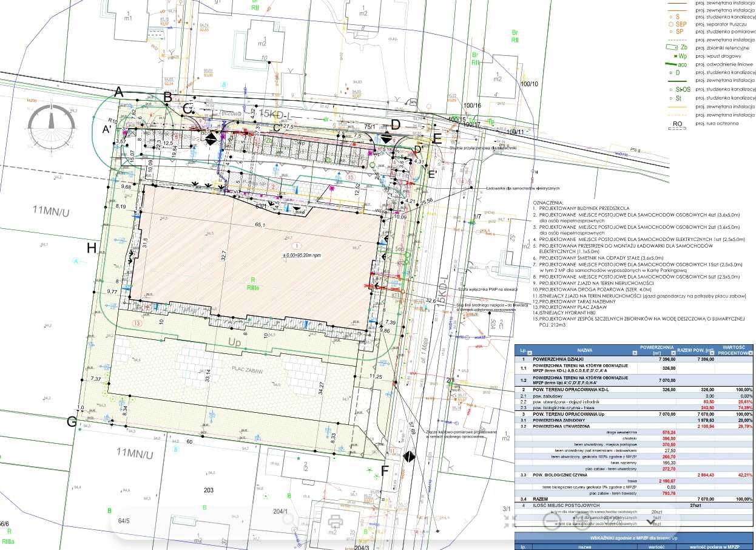Screen dimensions: 756x550
Task: Click circled number 13 marker on plan
Action: pos(138,325)
